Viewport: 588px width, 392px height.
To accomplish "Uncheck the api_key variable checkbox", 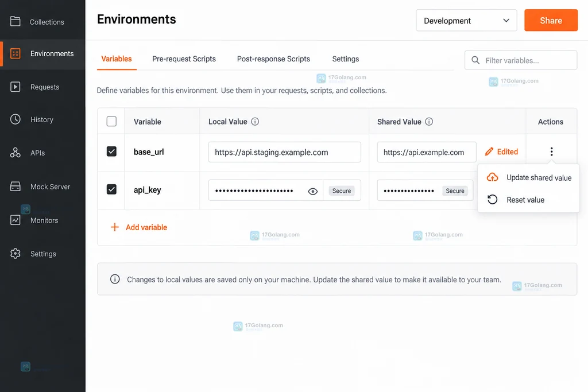I will tap(111, 189).
